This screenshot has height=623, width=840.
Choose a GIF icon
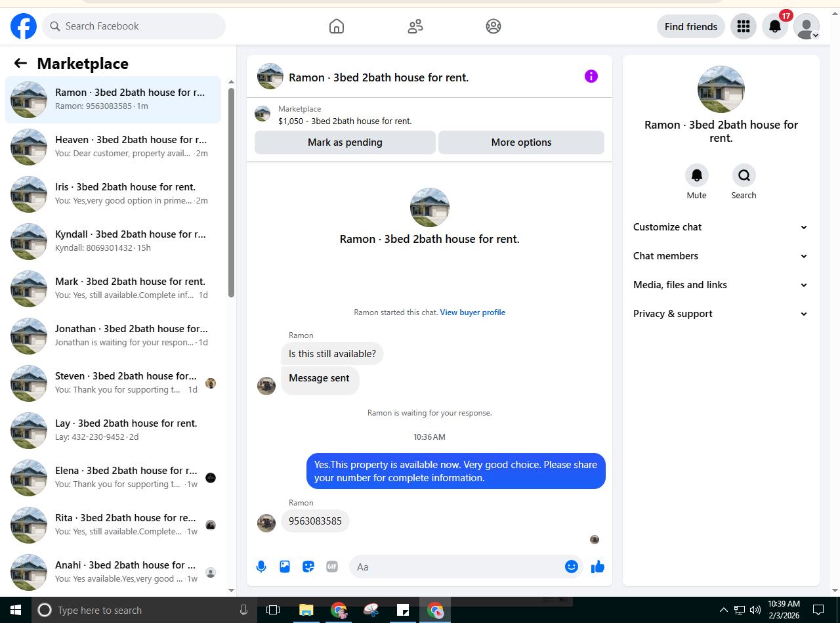332,567
